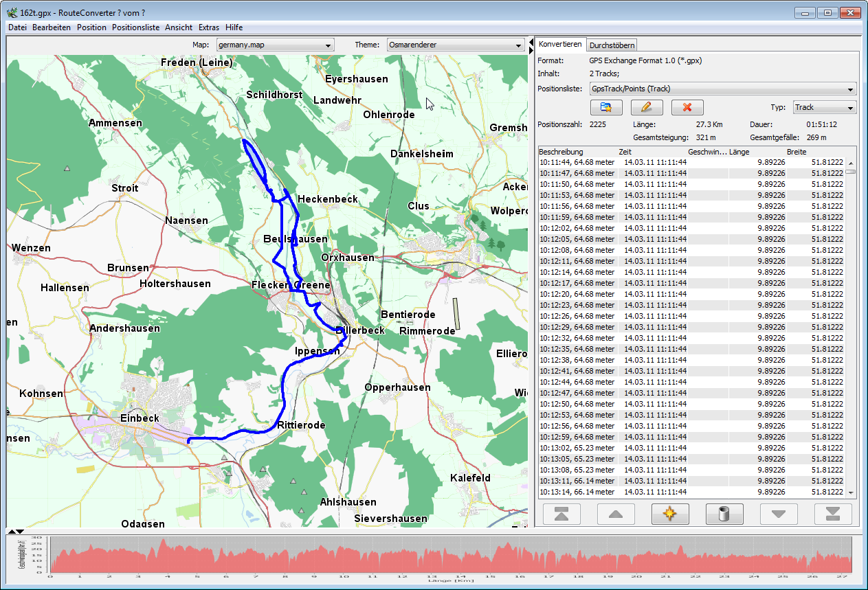
Task: Open the Positionsliste menu
Action: pyautogui.click(x=135, y=27)
